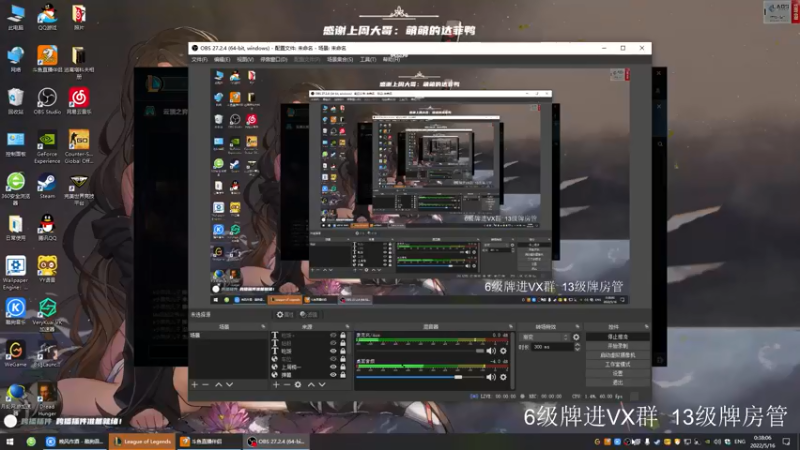
Task: Add a new scene with the plus icon
Action: click(194, 385)
